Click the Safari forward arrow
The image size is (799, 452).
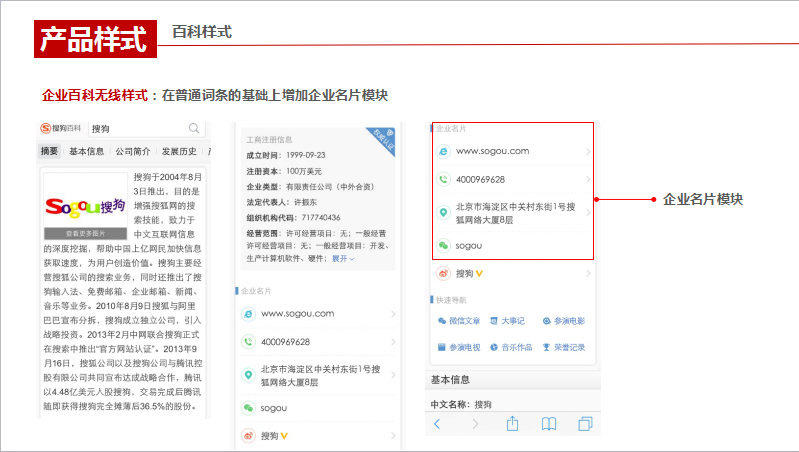coord(475,423)
